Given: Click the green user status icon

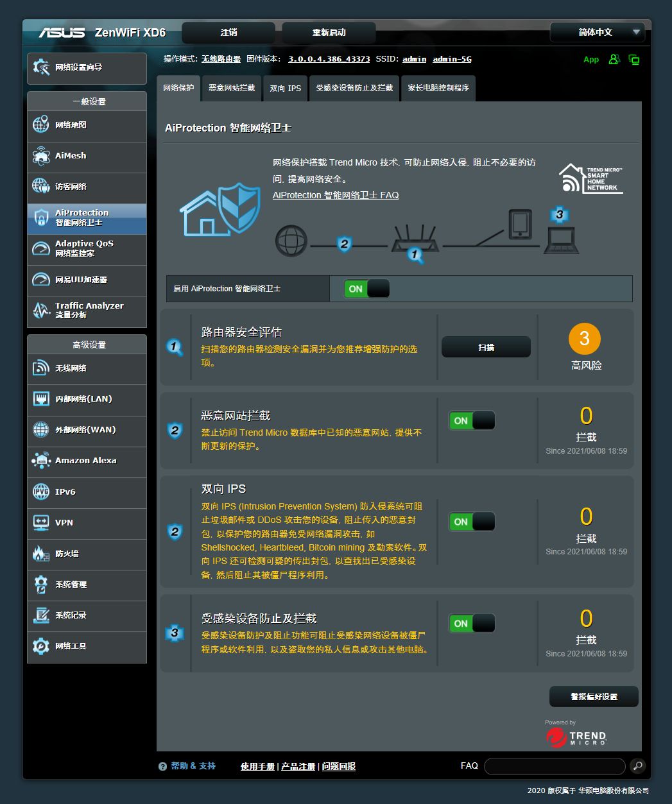Looking at the screenshot, I should (x=614, y=60).
